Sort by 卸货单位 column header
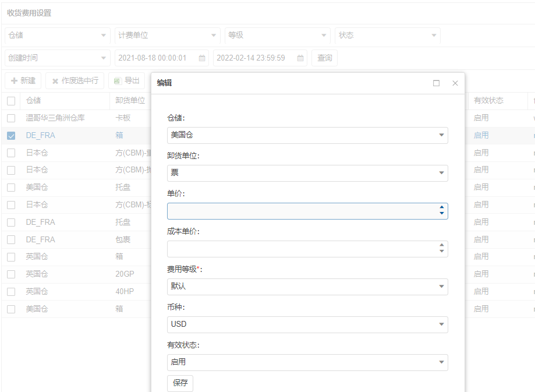535x392 pixels. (130, 100)
